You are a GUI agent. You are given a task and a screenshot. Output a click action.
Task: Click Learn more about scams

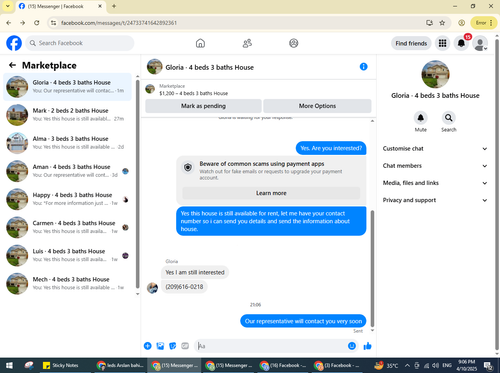tap(271, 193)
